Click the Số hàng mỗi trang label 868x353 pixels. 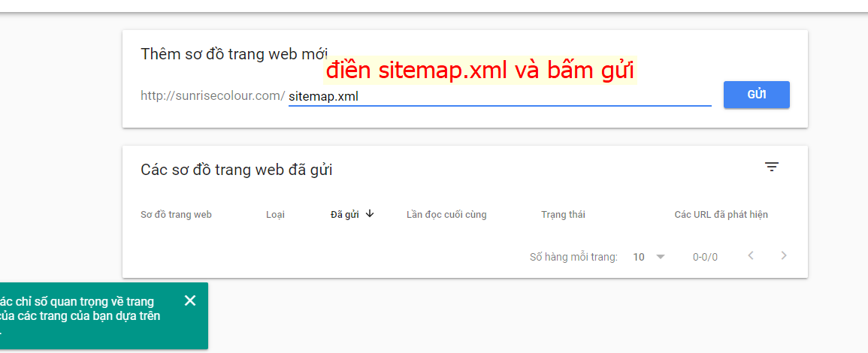pyautogui.click(x=573, y=257)
